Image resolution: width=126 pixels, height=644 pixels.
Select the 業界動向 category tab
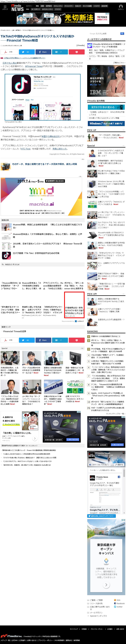[49, 6]
